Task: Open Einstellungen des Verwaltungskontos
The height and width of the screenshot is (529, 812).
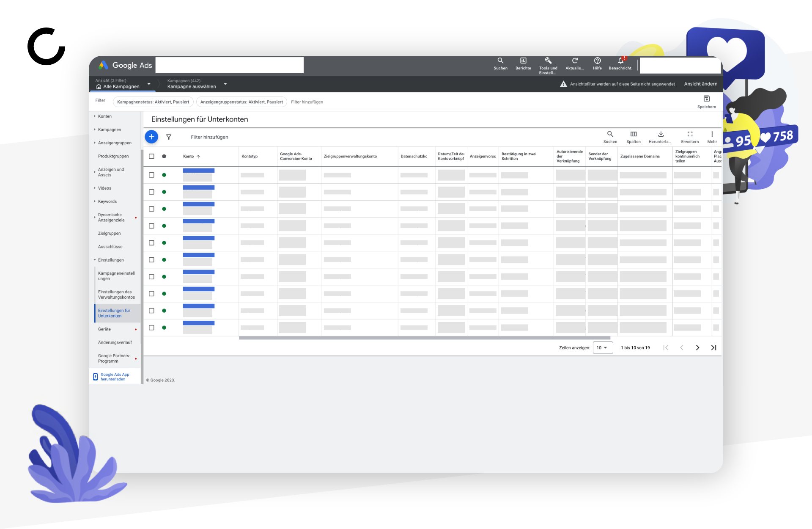Action: coord(116,295)
